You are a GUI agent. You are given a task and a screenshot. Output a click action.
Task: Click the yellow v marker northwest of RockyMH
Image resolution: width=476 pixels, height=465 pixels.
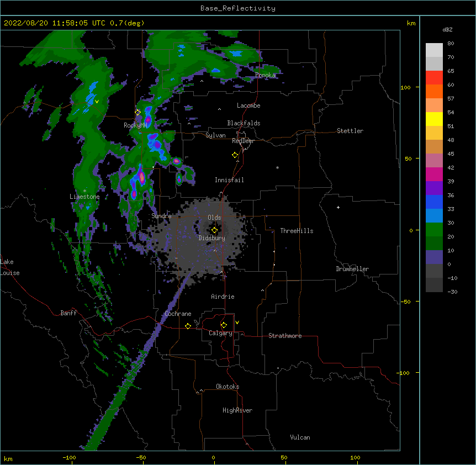pyautogui.click(x=97, y=102)
